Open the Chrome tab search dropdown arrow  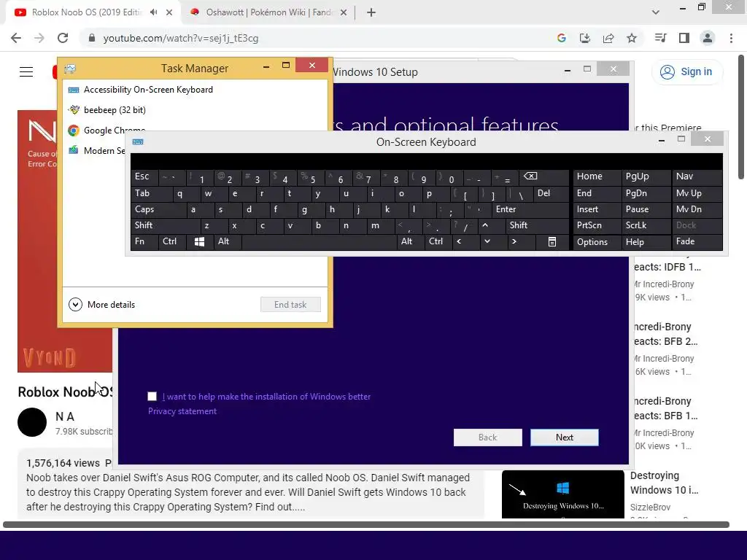click(x=656, y=12)
